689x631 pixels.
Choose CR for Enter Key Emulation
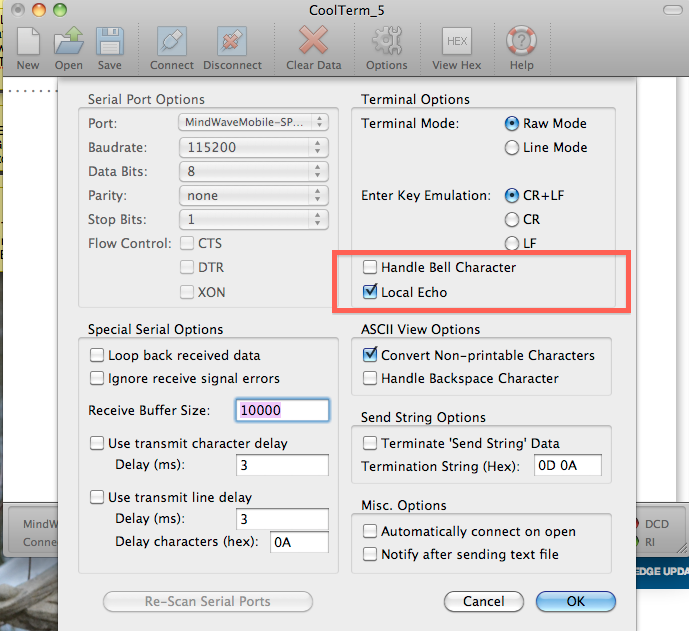513,219
